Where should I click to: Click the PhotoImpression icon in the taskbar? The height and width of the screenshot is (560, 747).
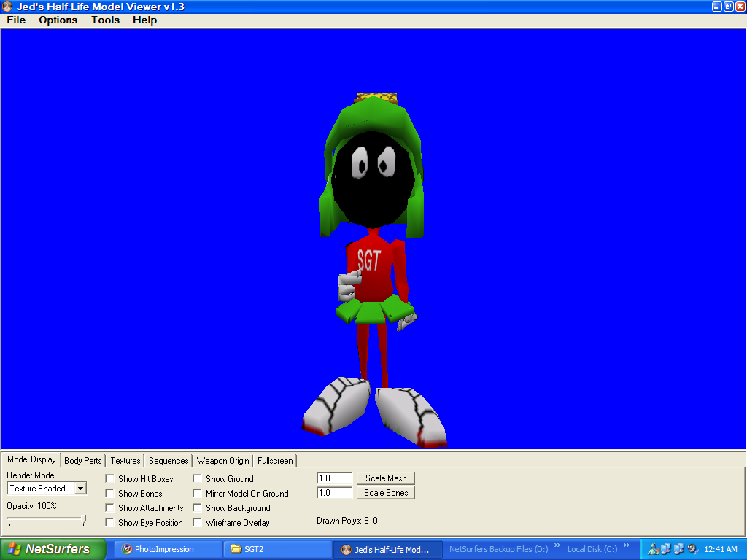click(x=127, y=549)
